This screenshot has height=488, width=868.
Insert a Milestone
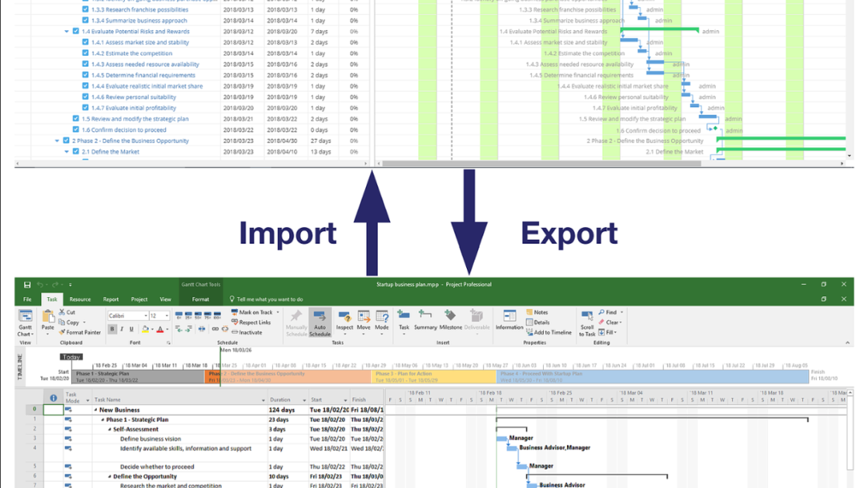point(451,320)
